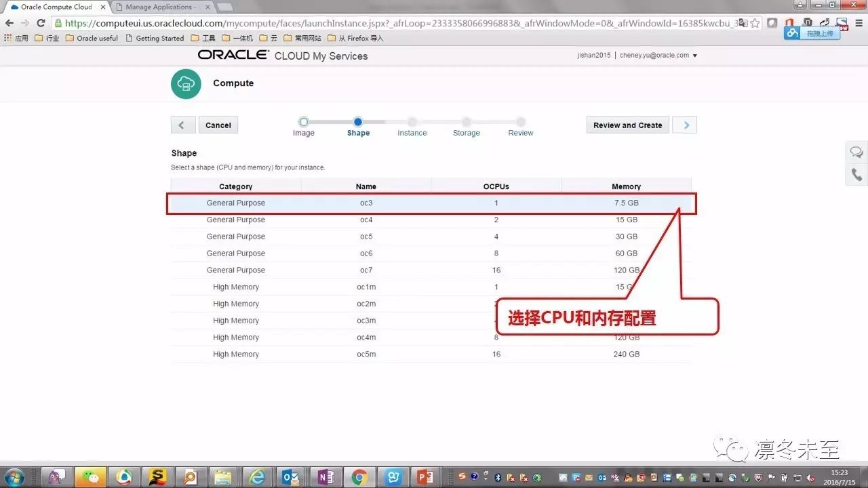Select the oc6 shape row
868x488 pixels.
[x=431, y=253]
